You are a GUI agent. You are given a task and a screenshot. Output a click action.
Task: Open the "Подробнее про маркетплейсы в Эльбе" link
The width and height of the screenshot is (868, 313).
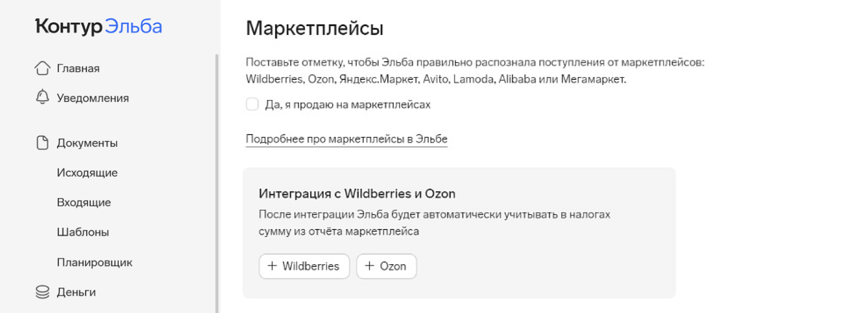tap(346, 139)
